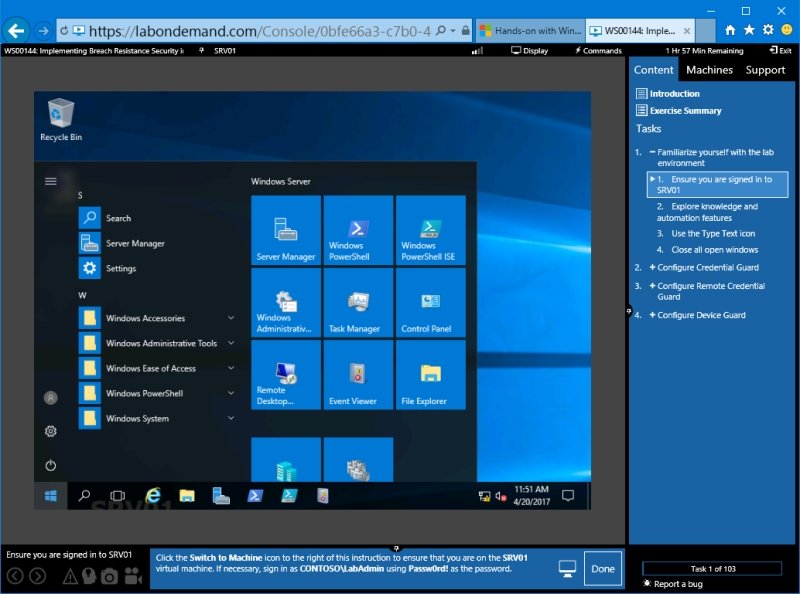Screen dimensions: 800x594
Task: Click the Done button
Action: [x=603, y=568]
